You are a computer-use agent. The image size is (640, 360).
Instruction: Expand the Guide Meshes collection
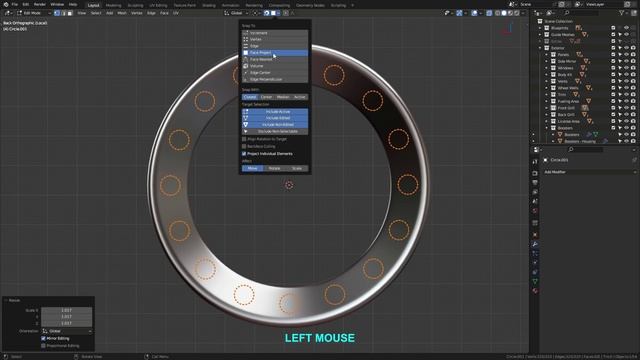point(540,35)
